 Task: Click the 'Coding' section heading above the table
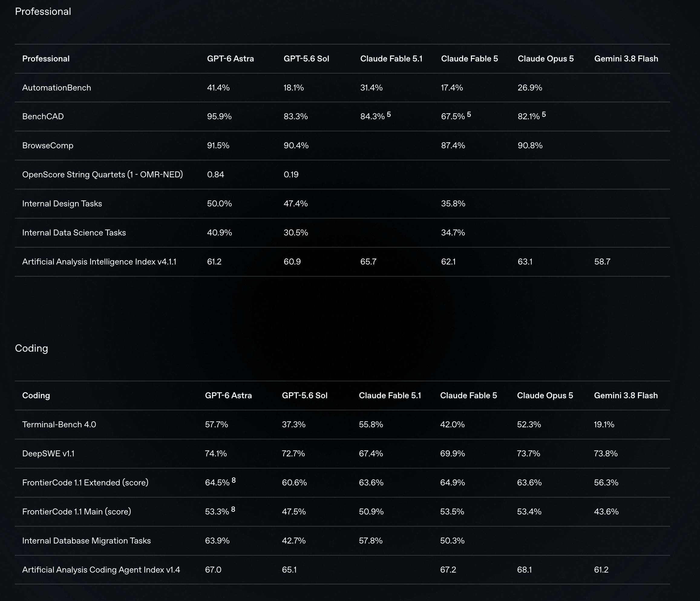click(31, 348)
